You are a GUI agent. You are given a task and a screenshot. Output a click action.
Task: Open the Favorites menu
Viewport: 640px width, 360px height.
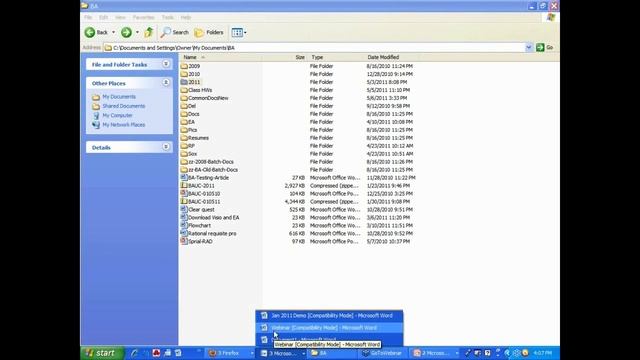tap(144, 18)
